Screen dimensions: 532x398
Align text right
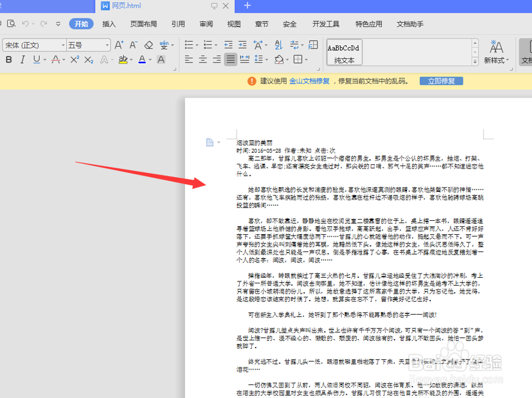217,59
